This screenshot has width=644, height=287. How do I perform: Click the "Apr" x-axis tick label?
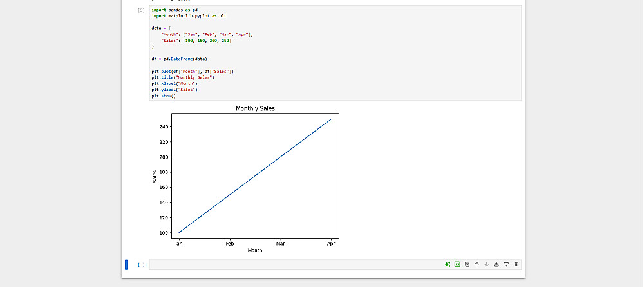point(331,244)
